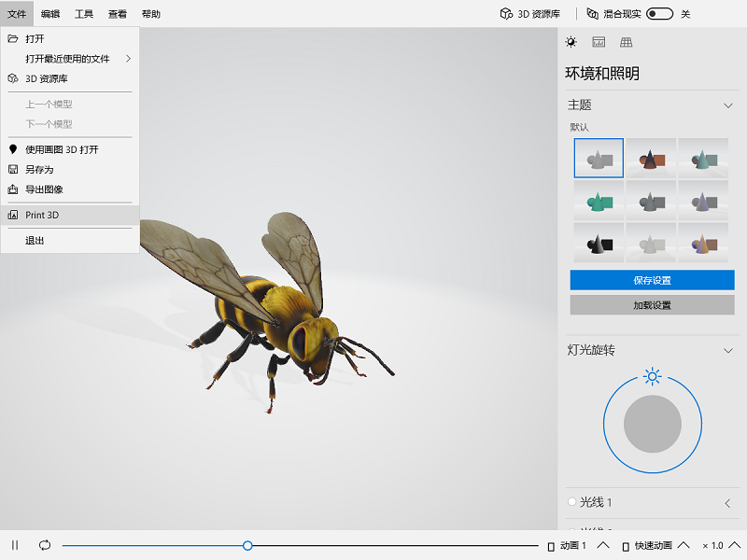Select the dark gray theme in middle row
Screen dimensions: 747x560
[651, 201]
